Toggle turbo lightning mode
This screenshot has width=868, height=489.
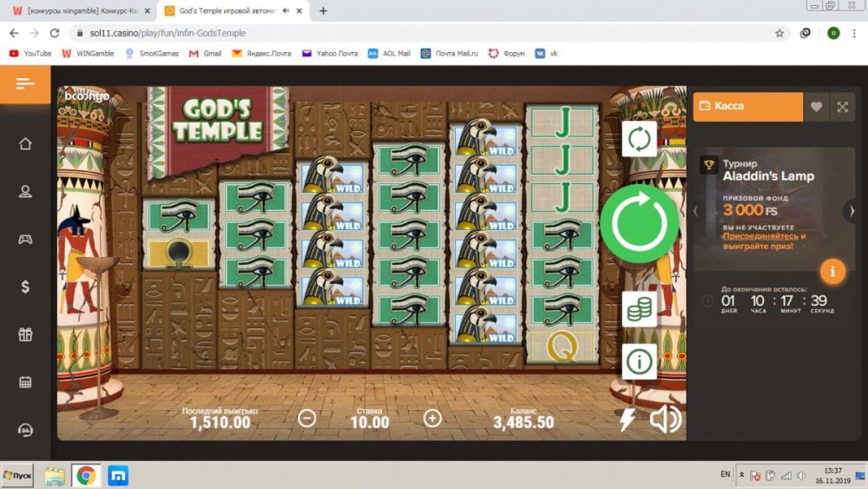tap(627, 420)
